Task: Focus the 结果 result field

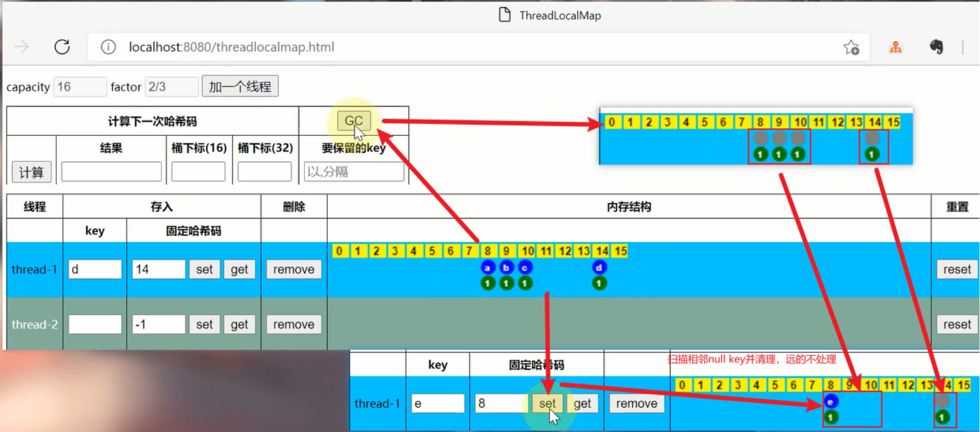Action: [111, 172]
